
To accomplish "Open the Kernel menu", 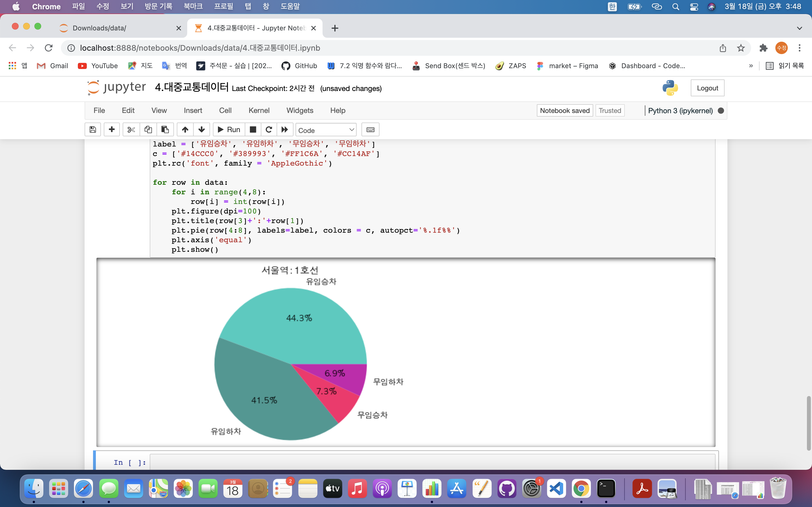I will click(259, 111).
